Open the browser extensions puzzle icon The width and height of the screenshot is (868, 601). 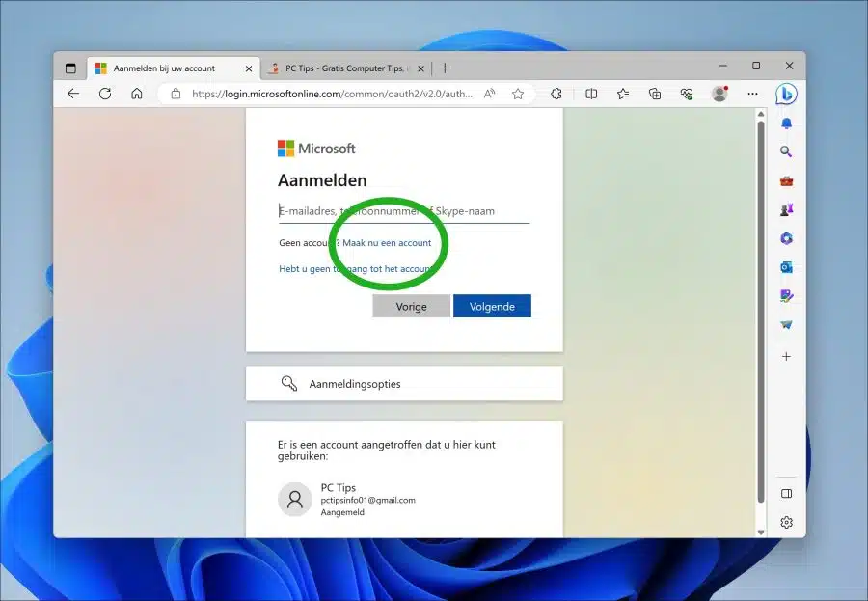click(556, 95)
